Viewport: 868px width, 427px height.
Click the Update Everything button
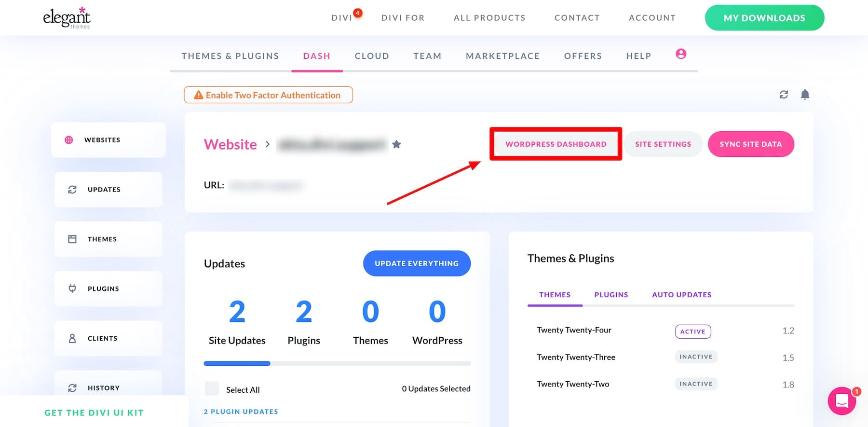pos(416,263)
